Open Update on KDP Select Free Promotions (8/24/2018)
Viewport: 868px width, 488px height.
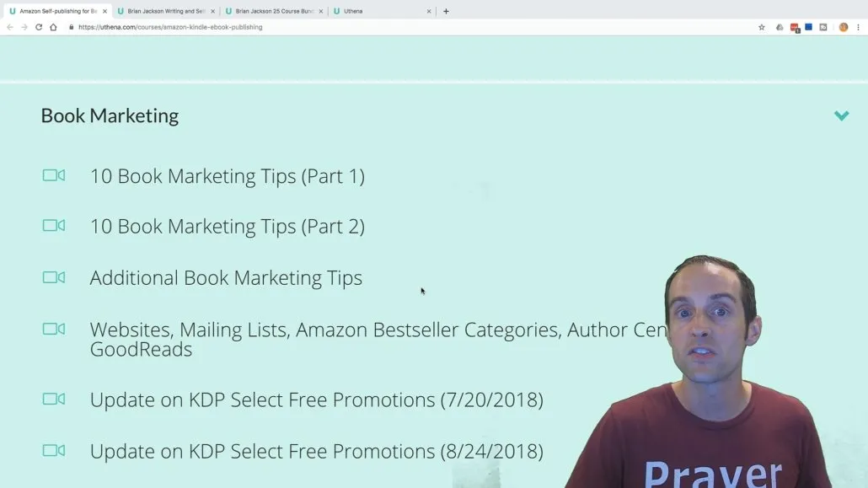coord(317,452)
